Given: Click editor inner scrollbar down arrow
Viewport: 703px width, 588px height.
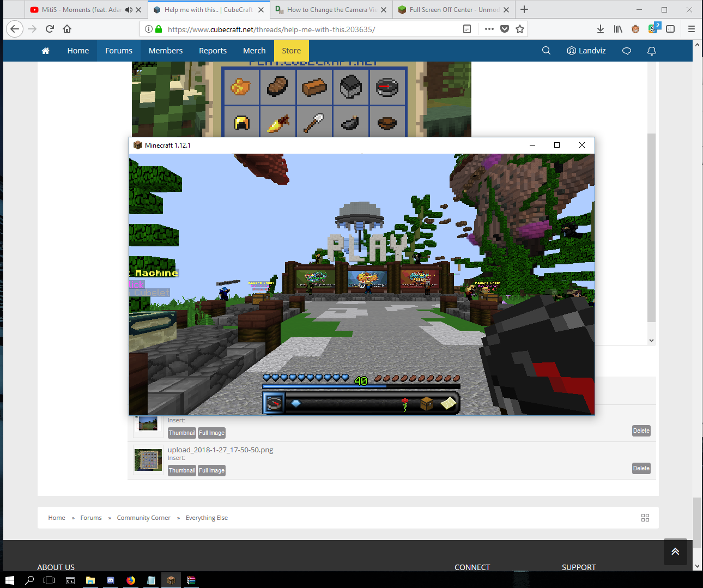Looking at the screenshot, I should click(651, 341).
